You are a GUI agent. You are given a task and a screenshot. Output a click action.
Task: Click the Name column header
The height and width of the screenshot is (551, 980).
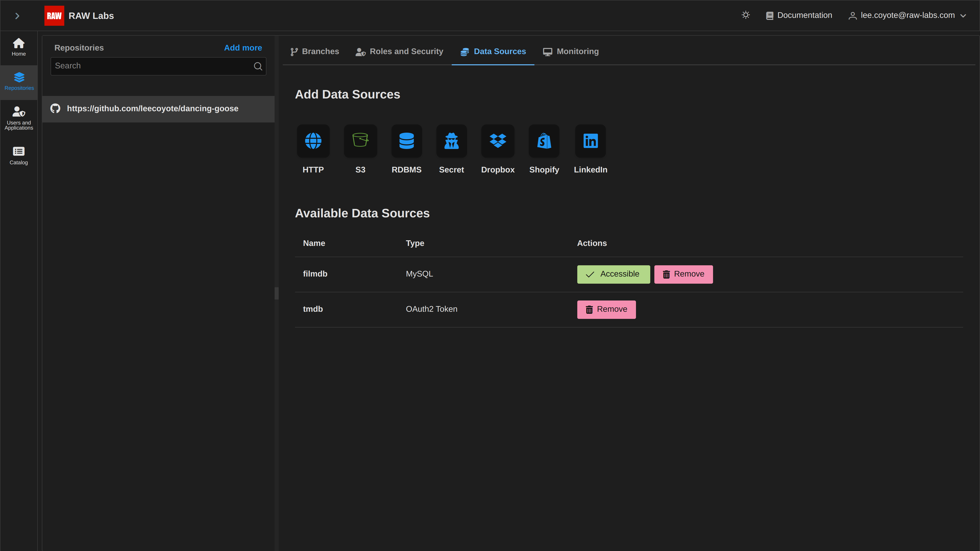click(314, 243)
